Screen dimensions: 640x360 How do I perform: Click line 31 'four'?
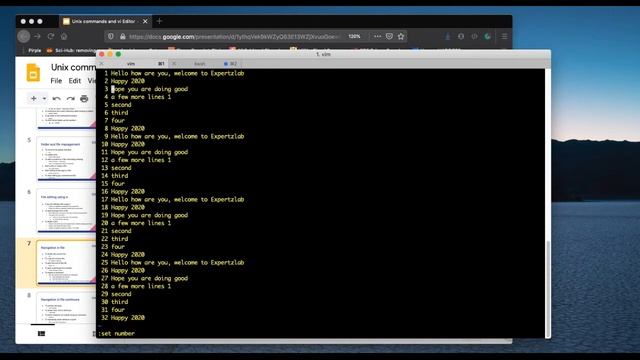click(118, 310)
